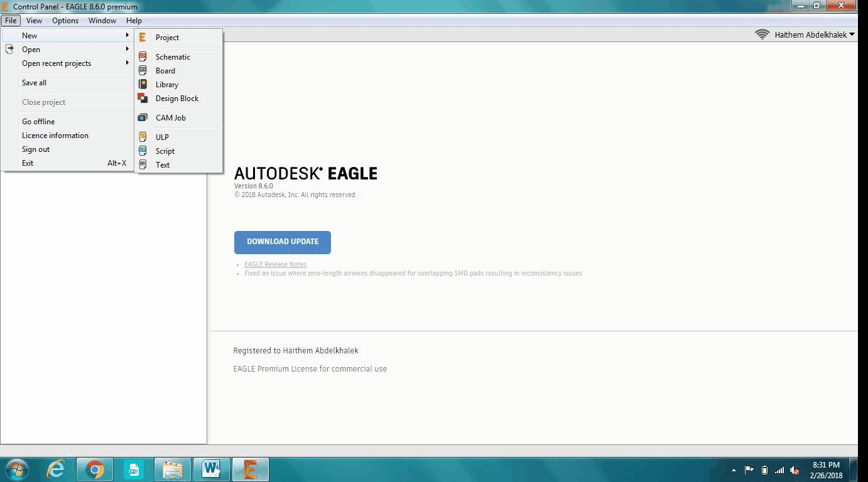This screenshot has width=868, height=482.
Task: Click the Design Block icon
Action: [x=143, y=99]
